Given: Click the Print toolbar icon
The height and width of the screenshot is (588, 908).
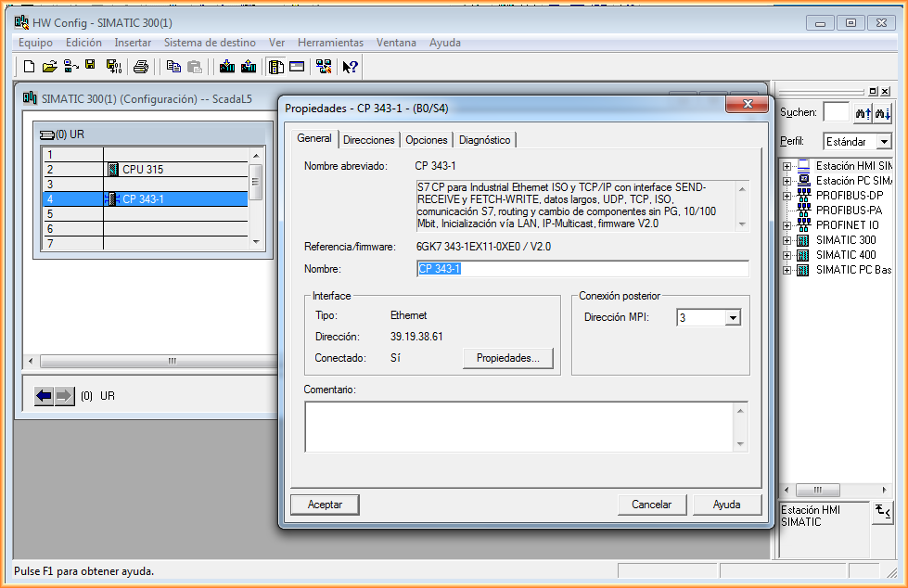Looking at the screenshot, I should click(141, 66).
